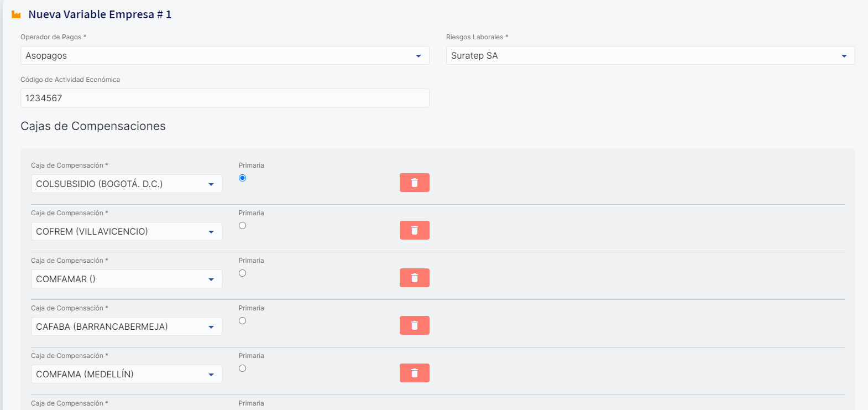The image size is (868, 410).
Task: Remove the COMFAMA (MEDELLÍN) row
Action: pos(414,373)
